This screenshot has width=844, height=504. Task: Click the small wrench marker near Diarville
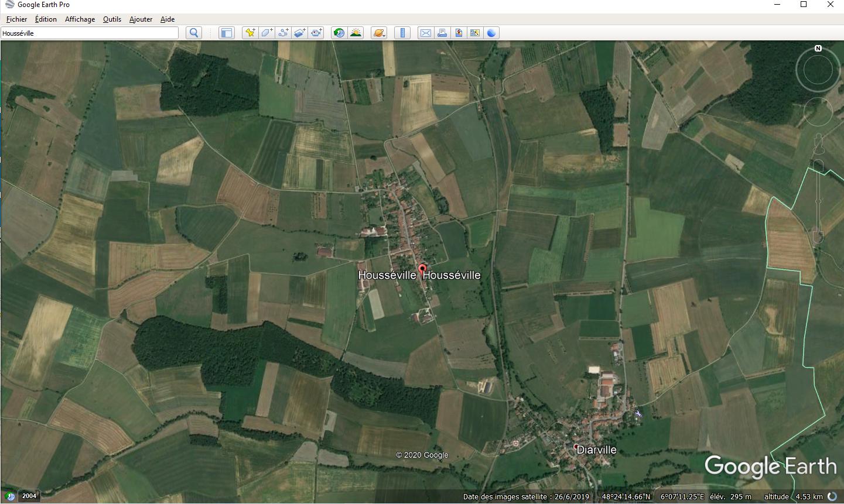point(638,414)
